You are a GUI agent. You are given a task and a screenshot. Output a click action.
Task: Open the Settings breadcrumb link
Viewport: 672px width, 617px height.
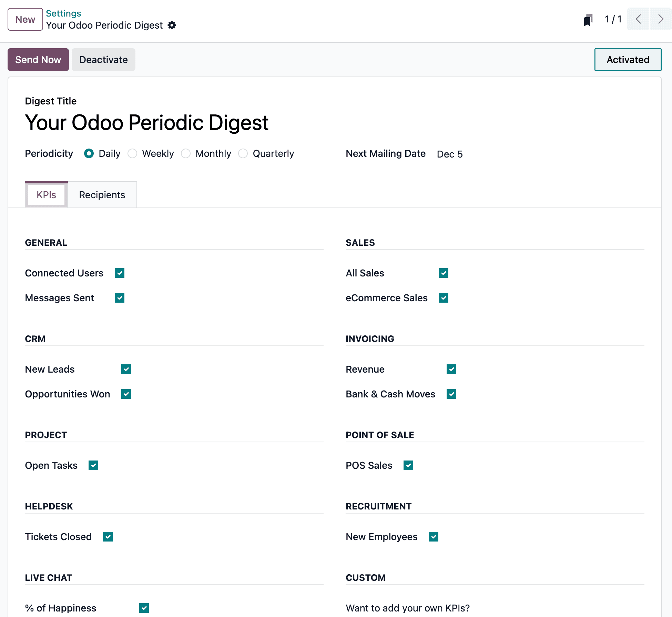[63, 13]
